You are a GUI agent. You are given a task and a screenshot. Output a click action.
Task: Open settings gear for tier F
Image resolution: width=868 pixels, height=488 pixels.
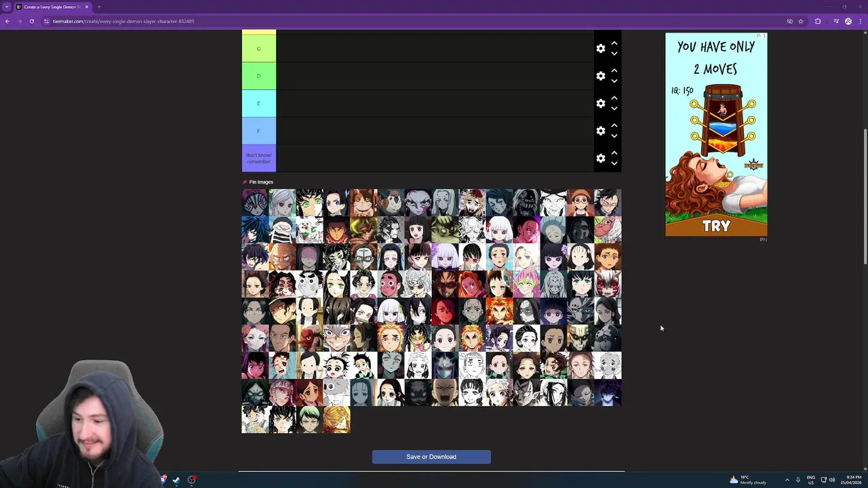pos(600,131)
